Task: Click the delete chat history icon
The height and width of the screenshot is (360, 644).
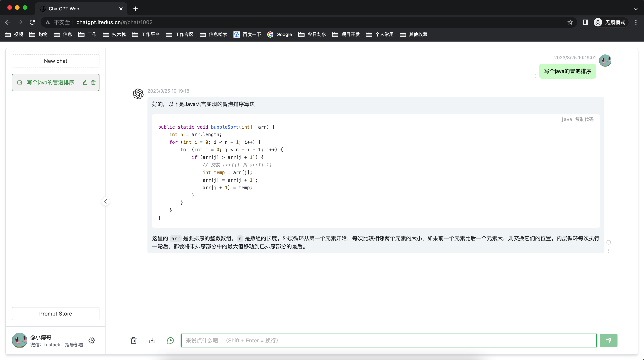Action: coord(134,340)
